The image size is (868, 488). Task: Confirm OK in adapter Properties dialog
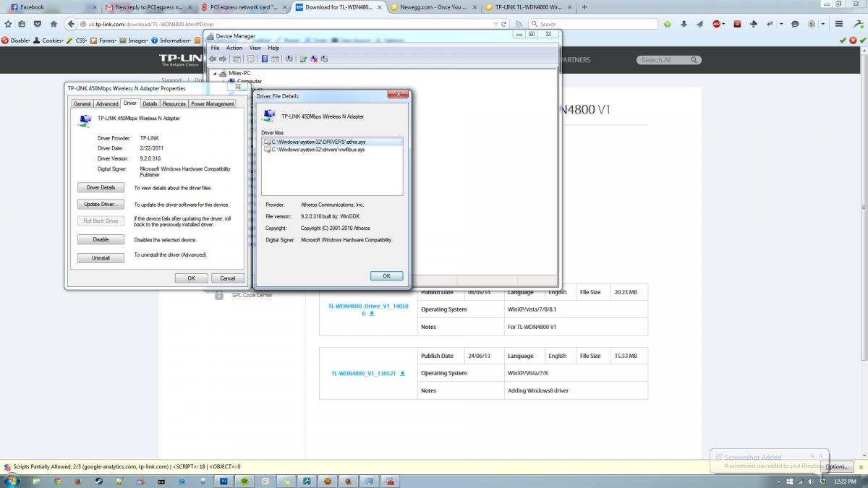[191, 278]
